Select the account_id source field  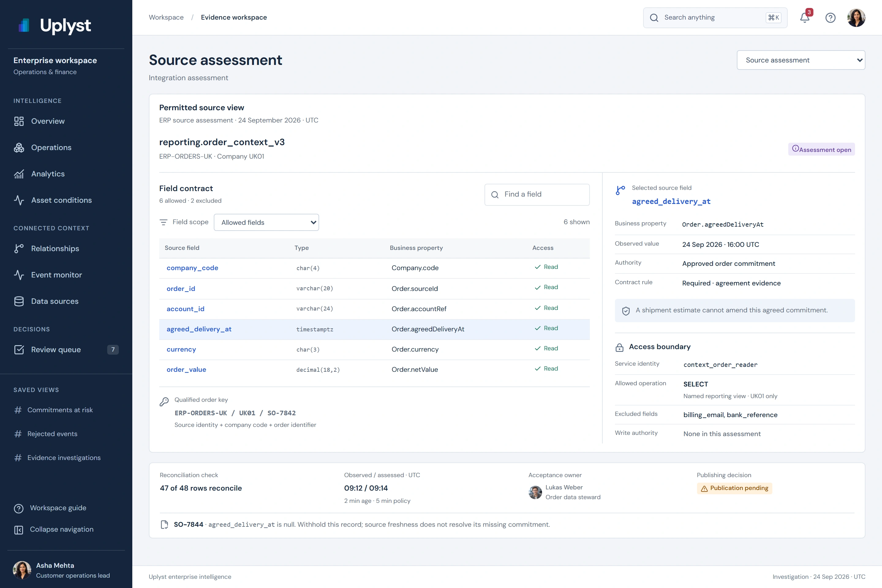tap(185, 309)
